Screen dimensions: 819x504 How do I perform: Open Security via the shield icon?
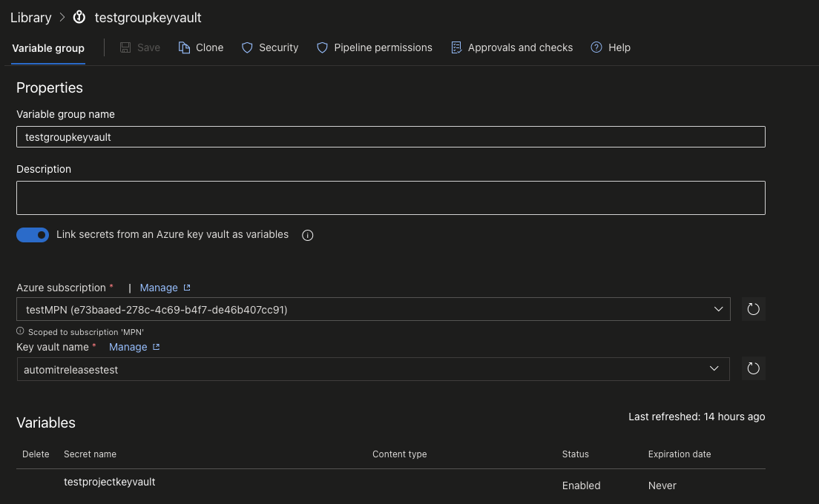248,47
